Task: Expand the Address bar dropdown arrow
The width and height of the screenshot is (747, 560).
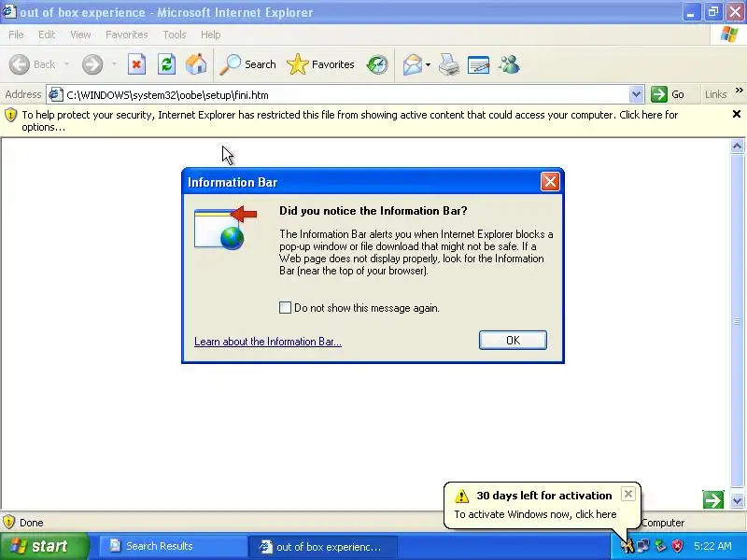Action: point(636,94)
